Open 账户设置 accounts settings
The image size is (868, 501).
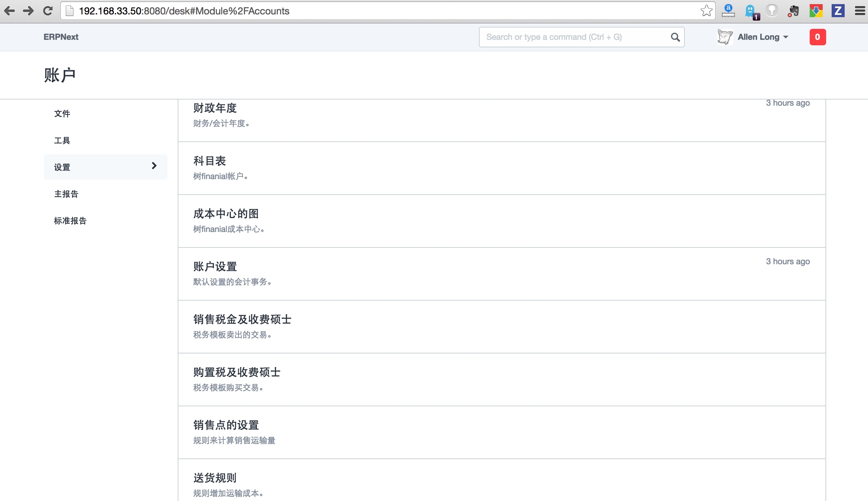pyautogui.click(x=215, y=267)
